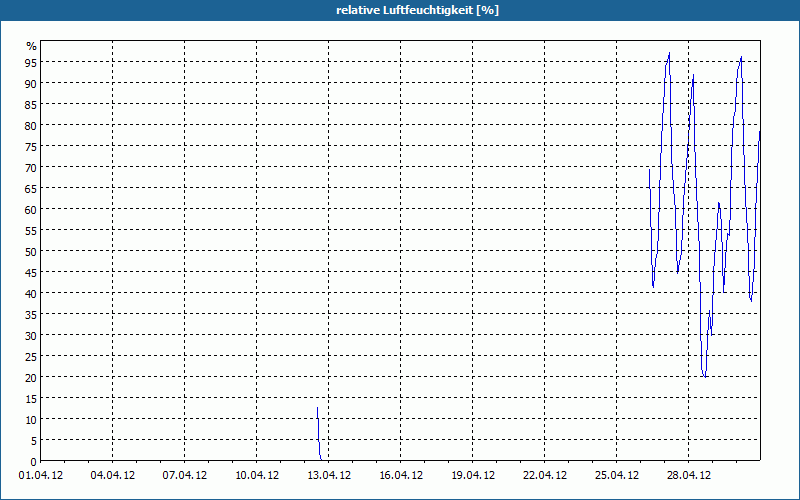Click the y-axis value 5
Screen dimensions: 800x500
pos(34,440)
